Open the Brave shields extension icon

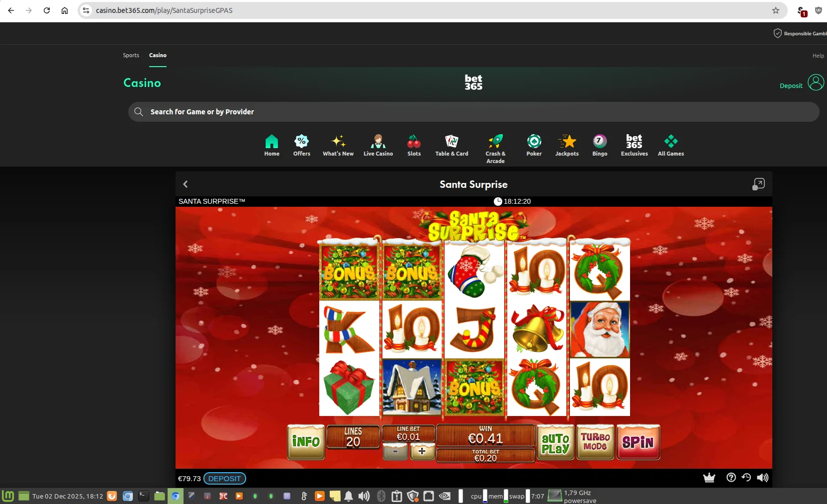tap(818, 10)
